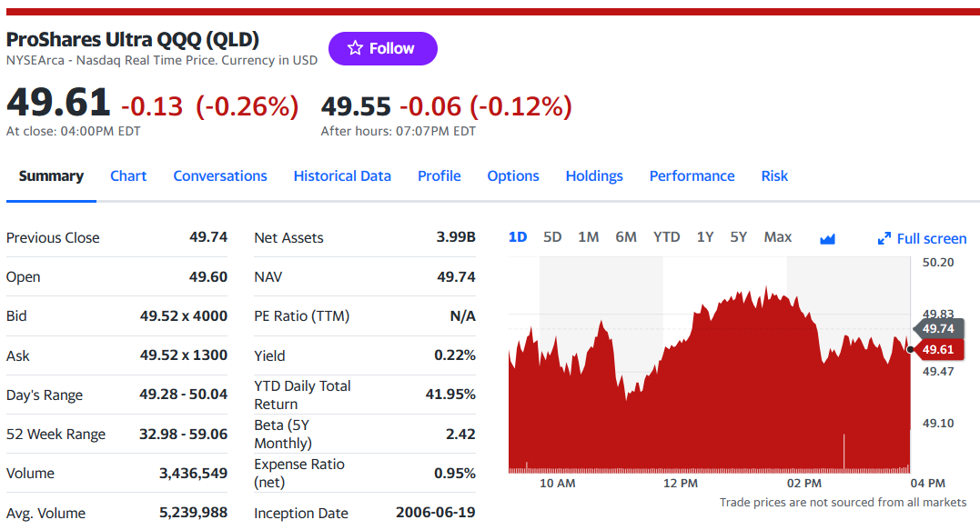Click the 49.61 current price marker on chart

[939, 350]
